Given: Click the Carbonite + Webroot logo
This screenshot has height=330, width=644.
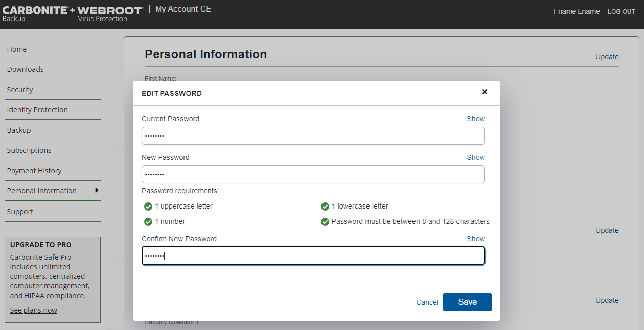Looking at the screenshot, I should pos(73,14).
